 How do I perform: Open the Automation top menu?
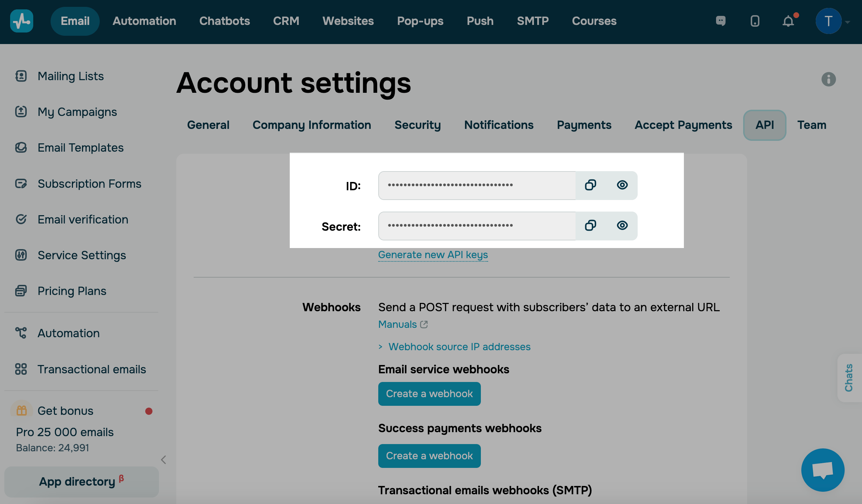tap(144, 21)
